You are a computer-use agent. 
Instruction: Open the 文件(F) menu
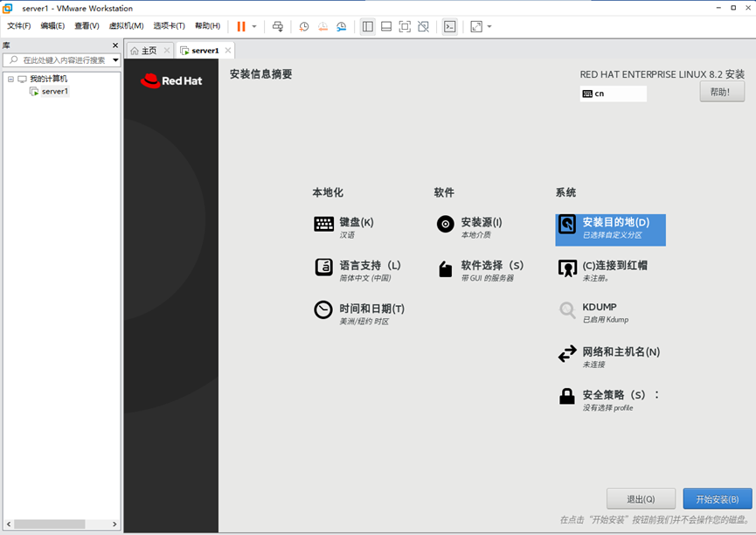click(x=19, y=26)
